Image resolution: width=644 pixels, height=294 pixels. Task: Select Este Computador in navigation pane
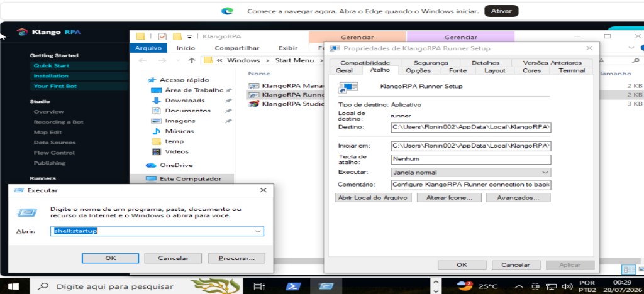point(190,179)
